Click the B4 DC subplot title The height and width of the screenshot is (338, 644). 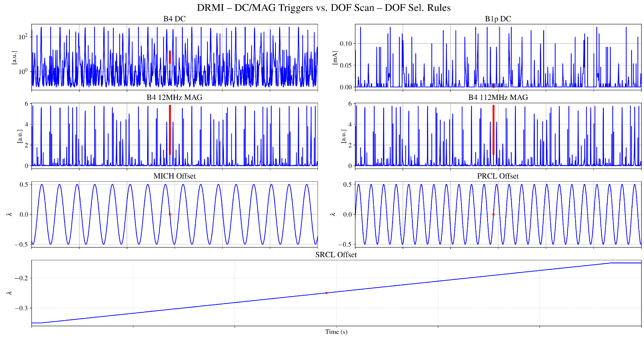[174, 19]
